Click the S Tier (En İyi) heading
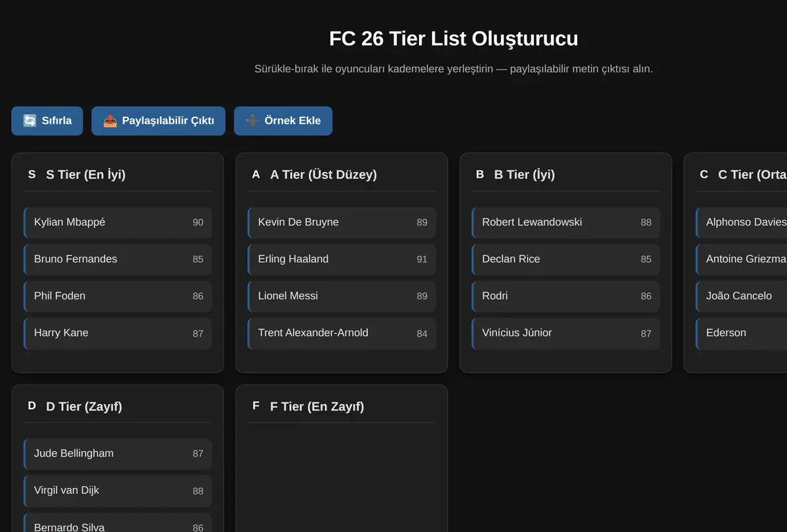This screenshot has width=787, height=532. [86, 174]
